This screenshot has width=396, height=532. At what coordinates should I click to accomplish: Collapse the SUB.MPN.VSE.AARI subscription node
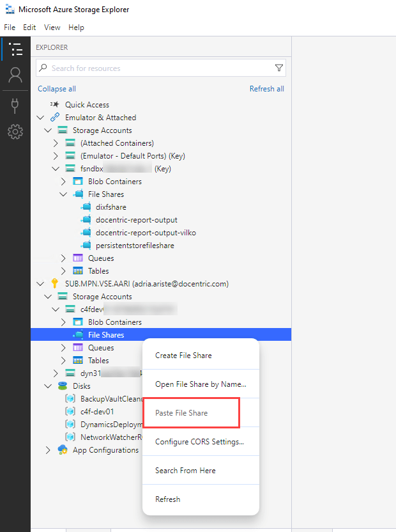coord(40,283)
